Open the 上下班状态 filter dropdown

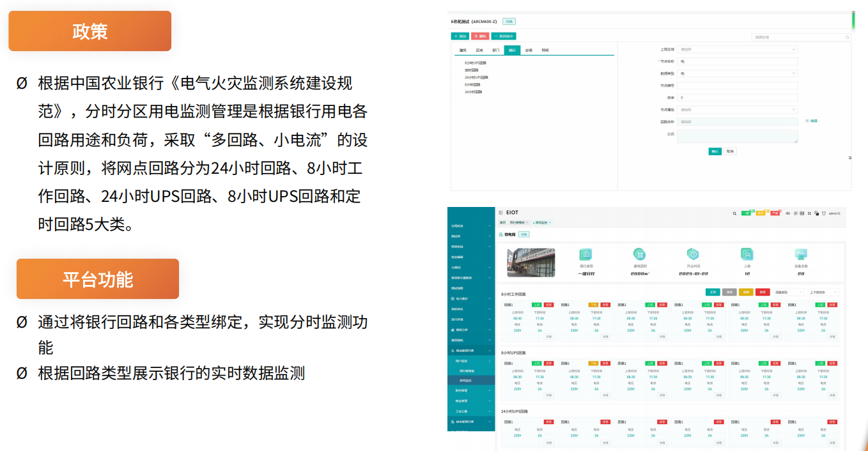pyautogui.click(x=823, y=292)
